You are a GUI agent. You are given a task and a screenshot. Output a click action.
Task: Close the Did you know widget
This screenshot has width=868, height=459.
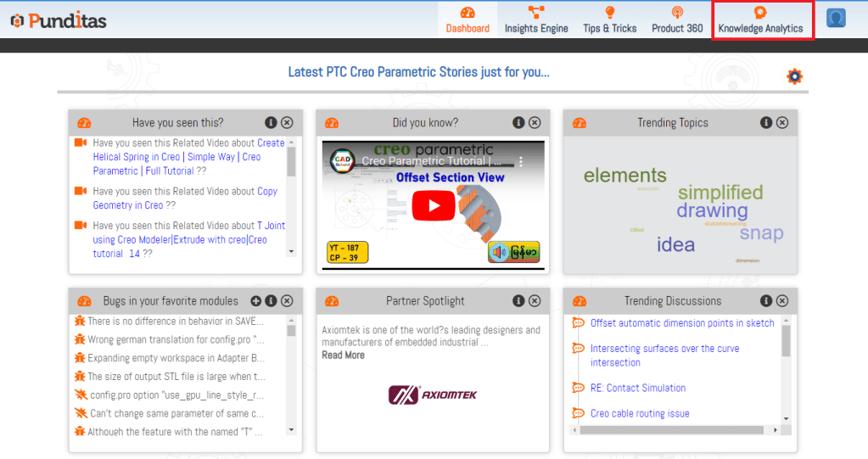coord(535,123)
